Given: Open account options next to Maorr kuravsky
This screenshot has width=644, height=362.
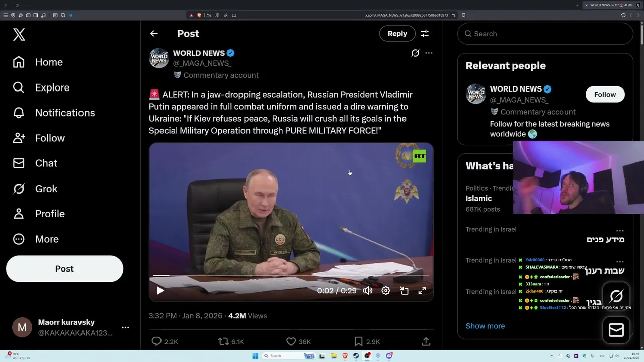Looking at the screenshot, I should 125,327.
